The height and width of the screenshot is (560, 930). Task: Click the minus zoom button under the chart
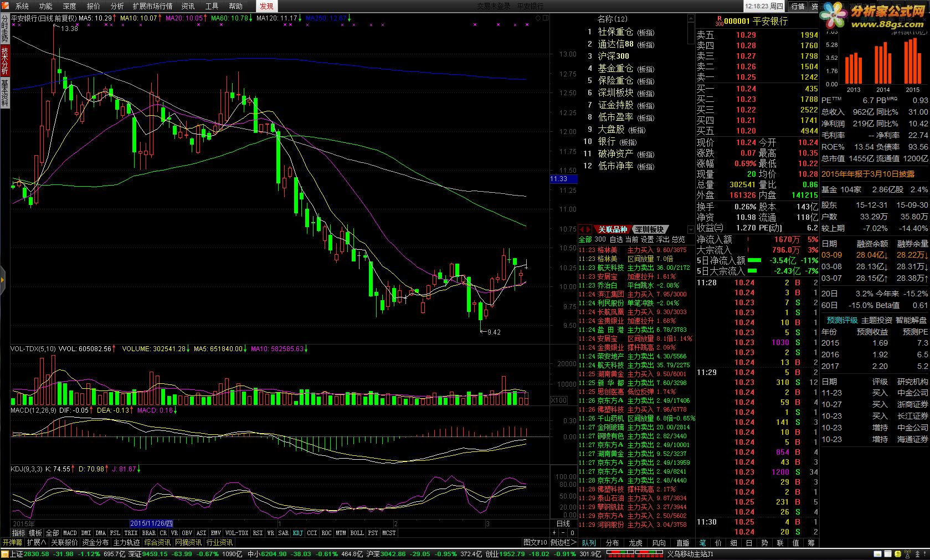pyautogui.click(x=563, y=533)
